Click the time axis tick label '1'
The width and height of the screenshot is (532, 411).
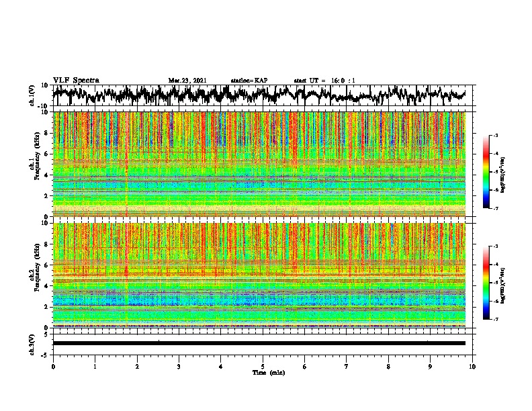click(x=95, y=367)
